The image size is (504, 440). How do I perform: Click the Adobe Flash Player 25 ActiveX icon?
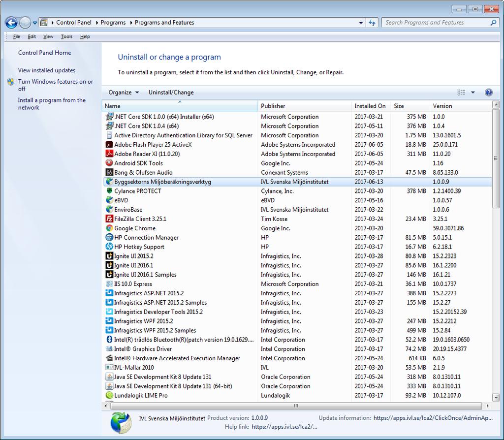[x=109, y=145]
